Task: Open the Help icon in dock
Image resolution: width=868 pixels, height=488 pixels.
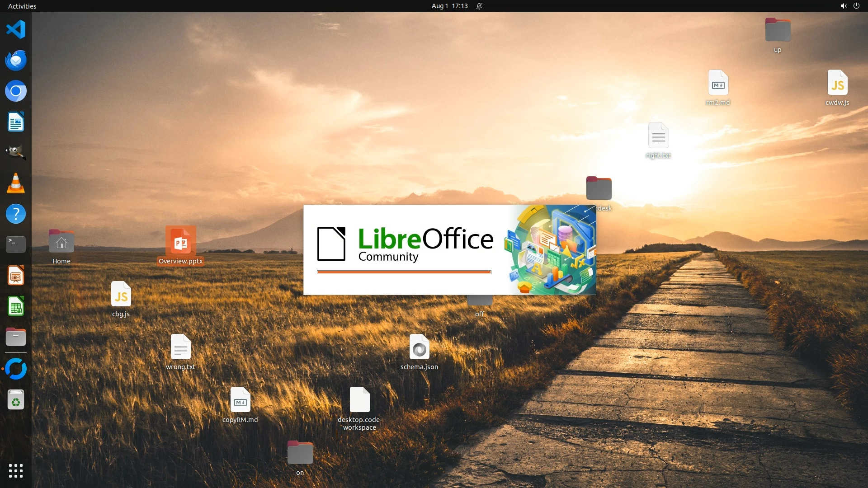Action: click(16, 214)
